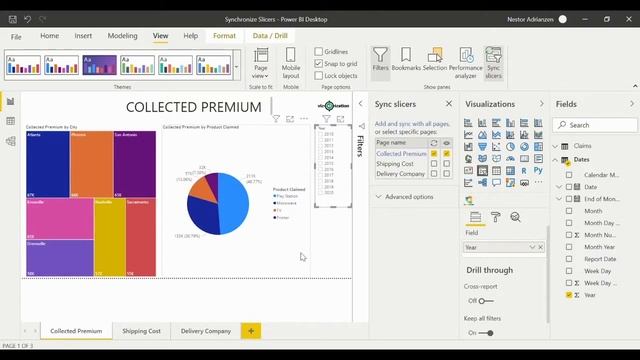Image resolution: width=640 pixels, height=360 pixels.
Task: Open the Year field dropdown arrow
Action: pyautogui.click(x=532, y=247)
